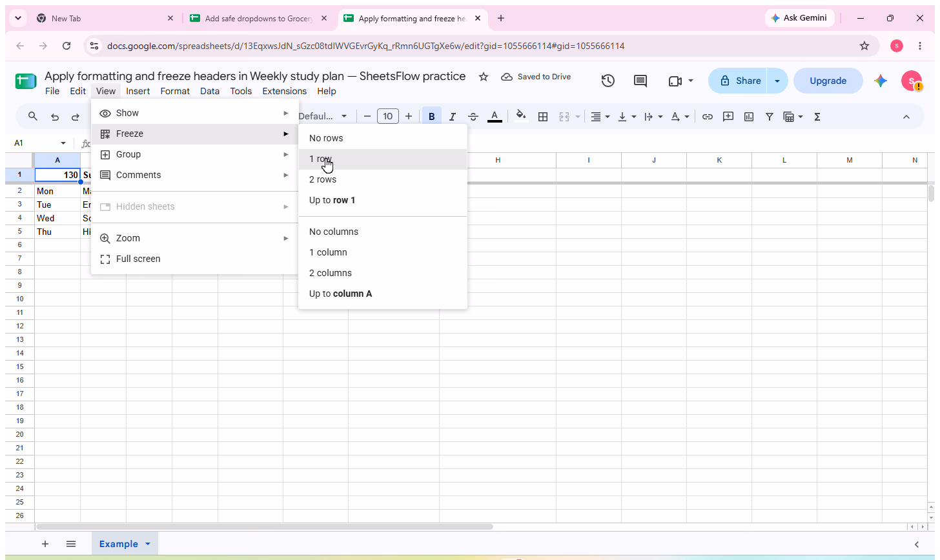Expand the Share options dropdown arrow
The image size is (940, 560).
pyautogui.click(x=777, y=81)
